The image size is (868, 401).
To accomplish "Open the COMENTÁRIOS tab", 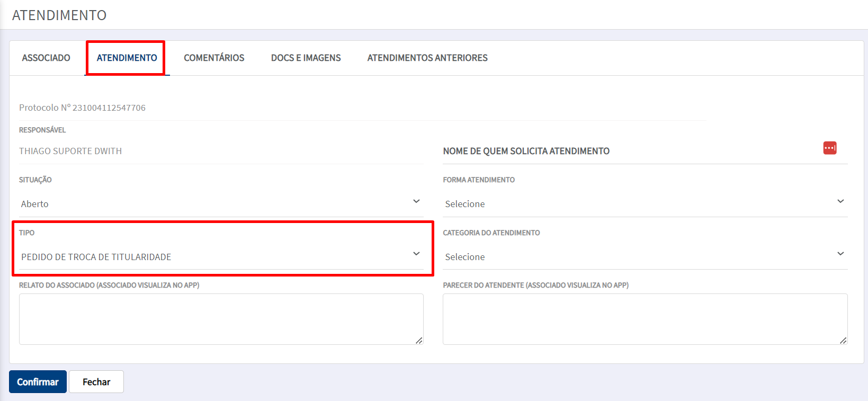I will 214,58.
